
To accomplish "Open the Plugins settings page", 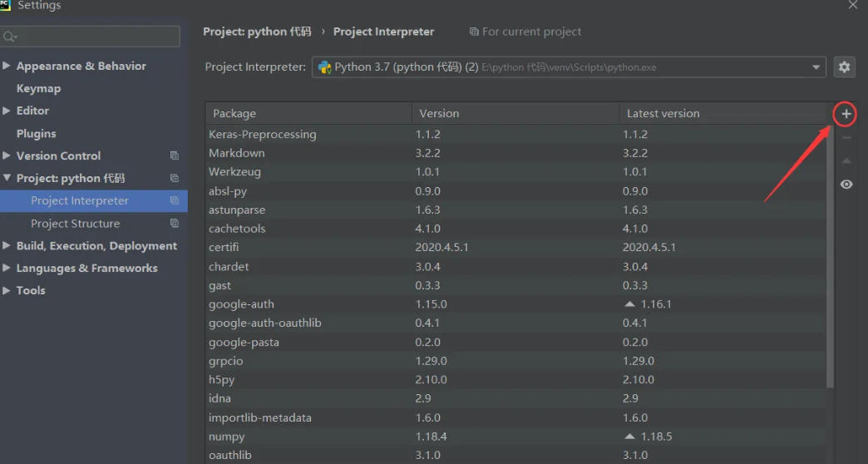I will (36, 133).
